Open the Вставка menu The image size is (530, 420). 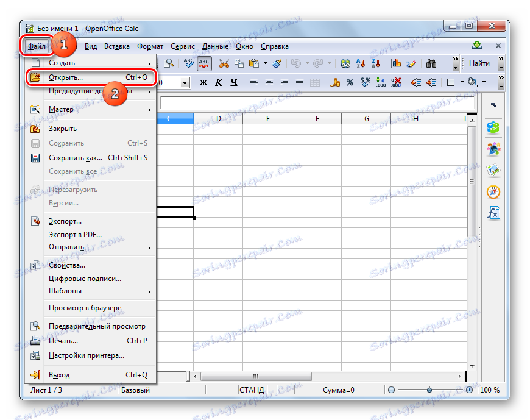click(x=116, y=46)
